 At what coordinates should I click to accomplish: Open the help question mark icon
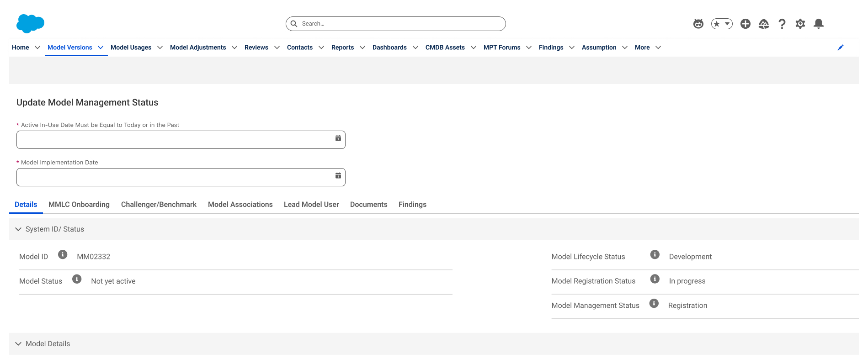[782, 24]
